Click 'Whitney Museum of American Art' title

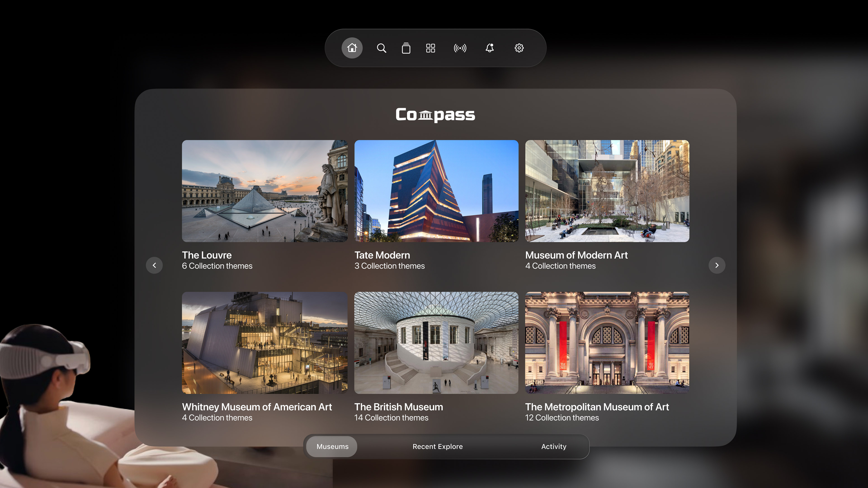[x=257, y=407]
